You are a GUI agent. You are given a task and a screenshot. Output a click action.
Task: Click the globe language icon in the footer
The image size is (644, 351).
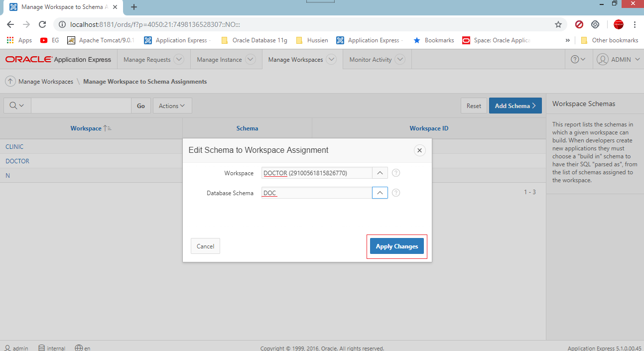[78, 347]
